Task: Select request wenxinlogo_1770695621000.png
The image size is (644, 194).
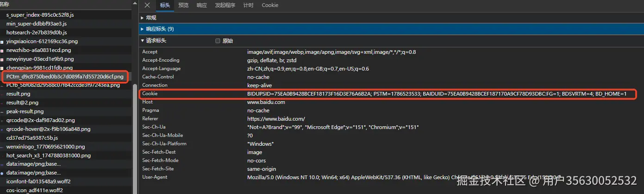Action: 46,147
